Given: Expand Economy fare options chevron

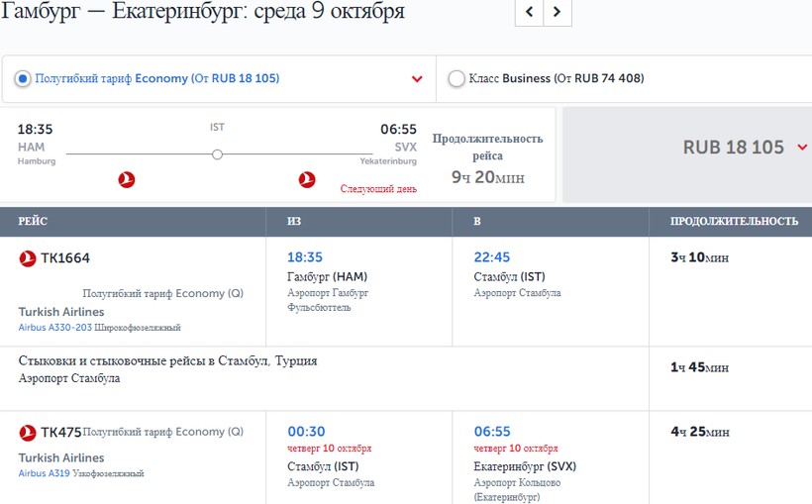Looking at the screenshot, I should pos(417,79).
